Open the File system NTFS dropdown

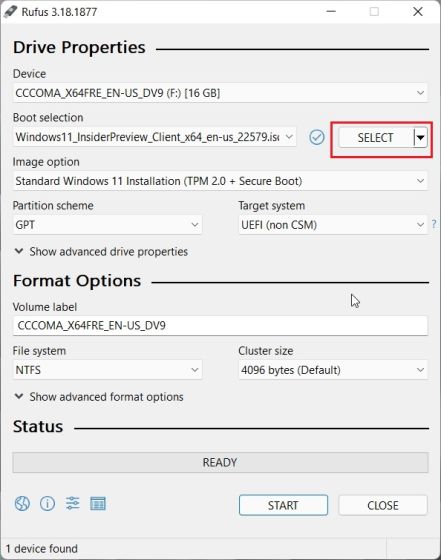107,370
